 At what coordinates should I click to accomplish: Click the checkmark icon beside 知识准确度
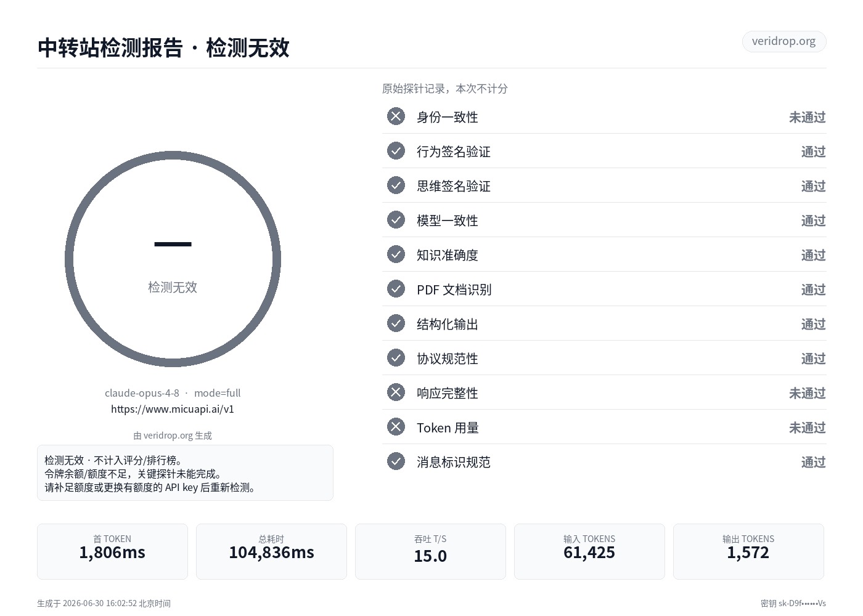396,254
